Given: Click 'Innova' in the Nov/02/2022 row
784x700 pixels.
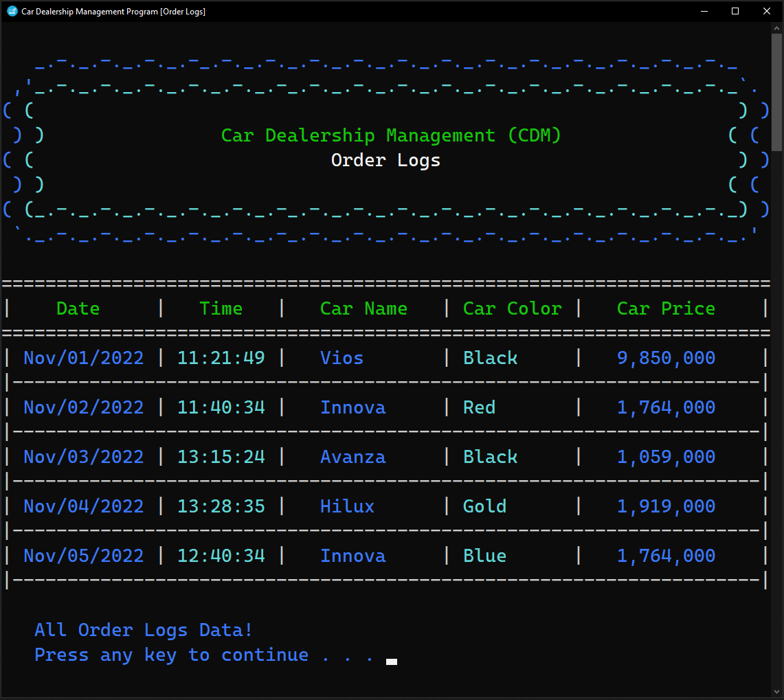Looking at the screenshot, I should [352, 407].
